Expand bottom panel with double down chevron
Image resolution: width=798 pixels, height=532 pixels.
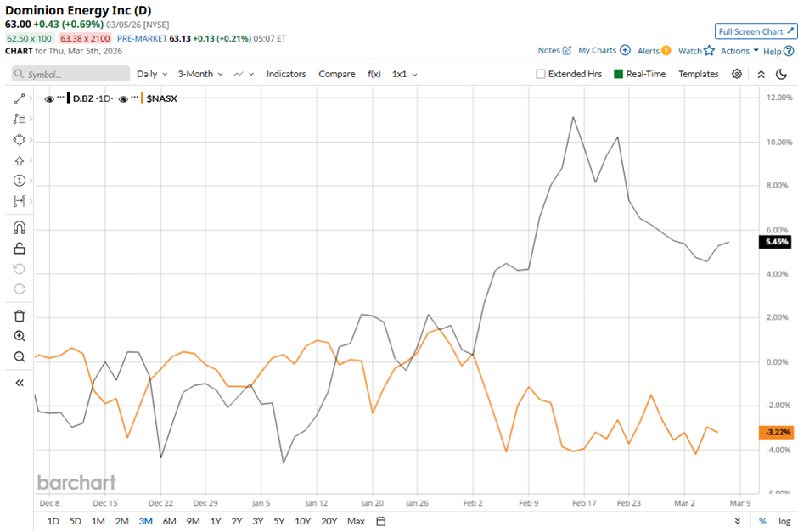(x=738, y=521)
